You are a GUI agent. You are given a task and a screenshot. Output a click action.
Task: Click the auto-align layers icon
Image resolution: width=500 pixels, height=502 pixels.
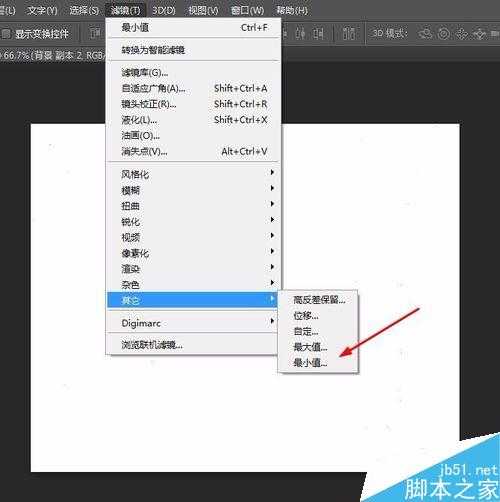click(x=349, y=33)
